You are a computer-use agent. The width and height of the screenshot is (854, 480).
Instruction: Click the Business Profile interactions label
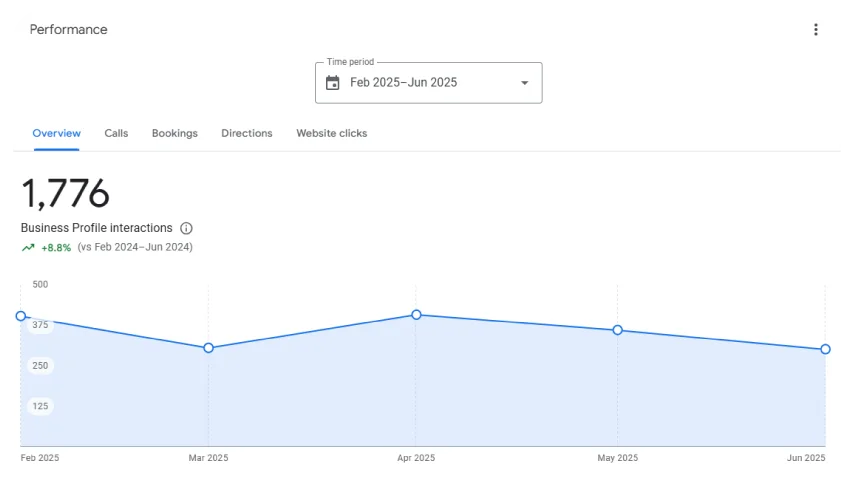[96, 228]
